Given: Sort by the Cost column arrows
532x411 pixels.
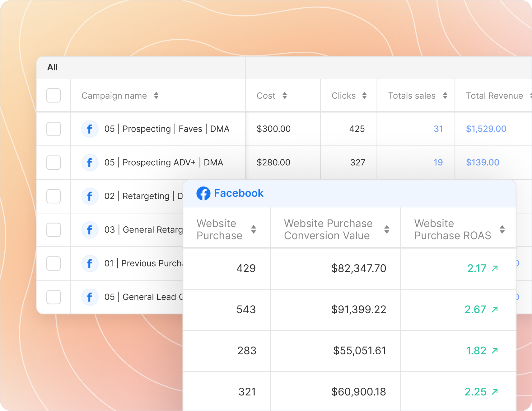Looking at the screenshot, I should click(285, 96).
